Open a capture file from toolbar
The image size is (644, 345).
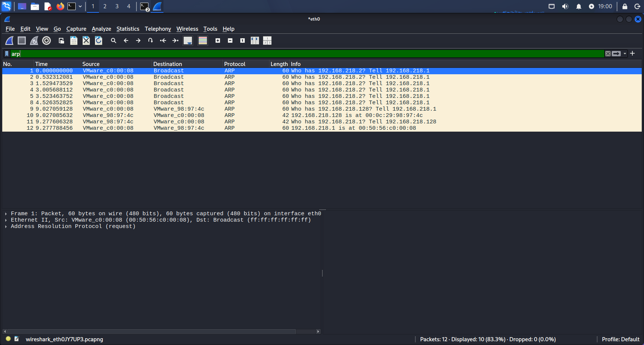(61, 40)
